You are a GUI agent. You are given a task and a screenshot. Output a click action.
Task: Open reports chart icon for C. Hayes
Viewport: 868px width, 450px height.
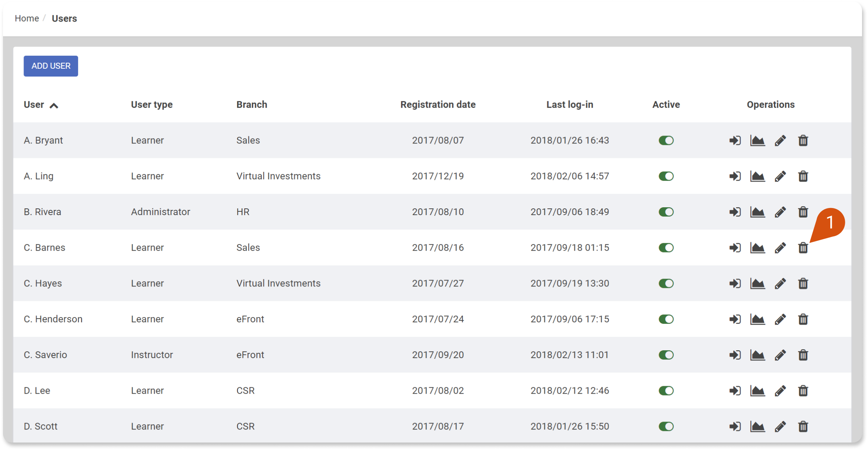[757, 283]
